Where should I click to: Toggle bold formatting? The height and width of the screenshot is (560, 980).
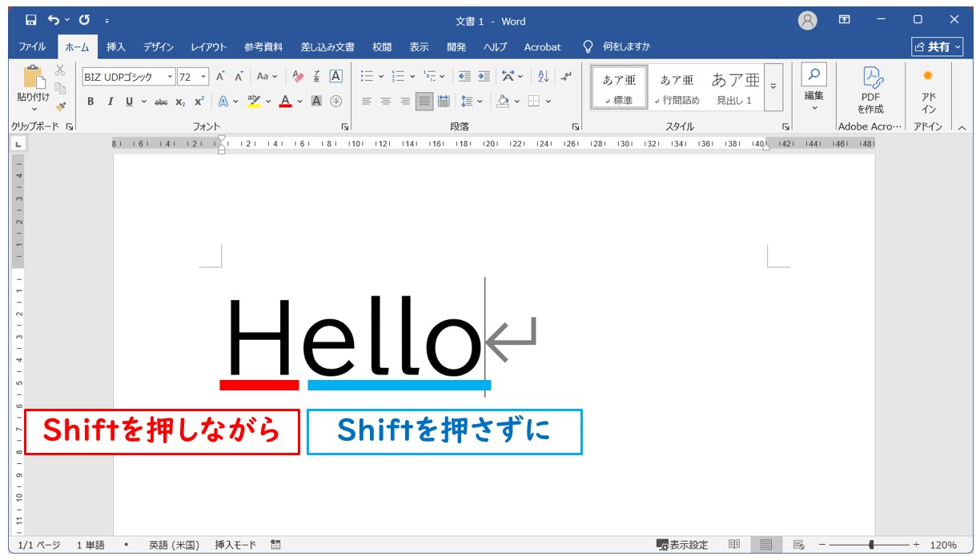[x=90, y=102]
